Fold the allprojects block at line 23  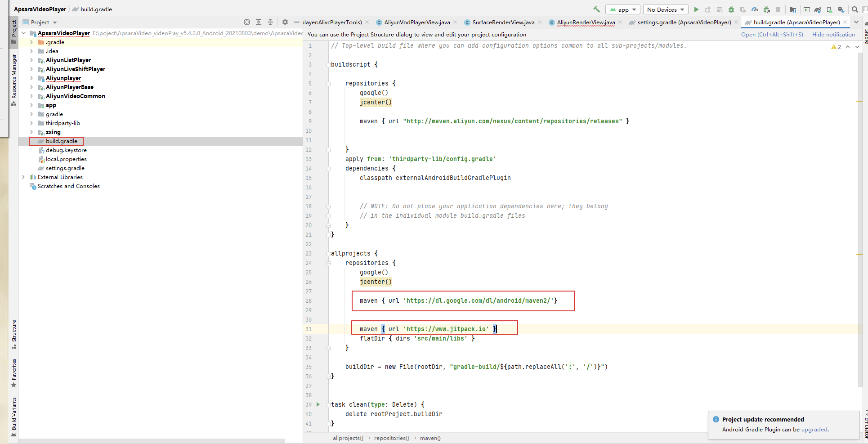coord(328,254)
